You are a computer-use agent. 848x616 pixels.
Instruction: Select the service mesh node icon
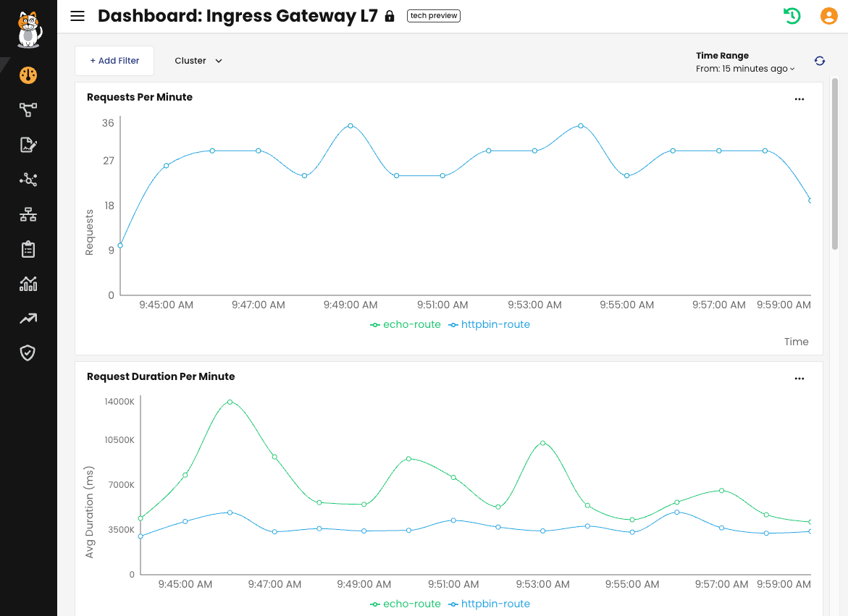pos(28,179)
